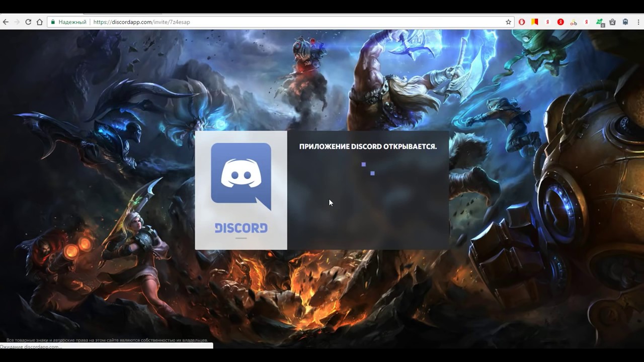Click the "Надежный" secure label
The image size is (644, 362).
(72, 22)
